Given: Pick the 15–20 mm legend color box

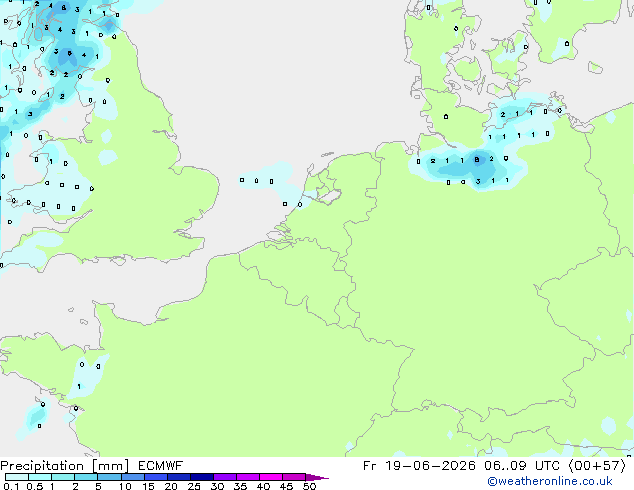Looking at the screenshot, I should 156,477.
